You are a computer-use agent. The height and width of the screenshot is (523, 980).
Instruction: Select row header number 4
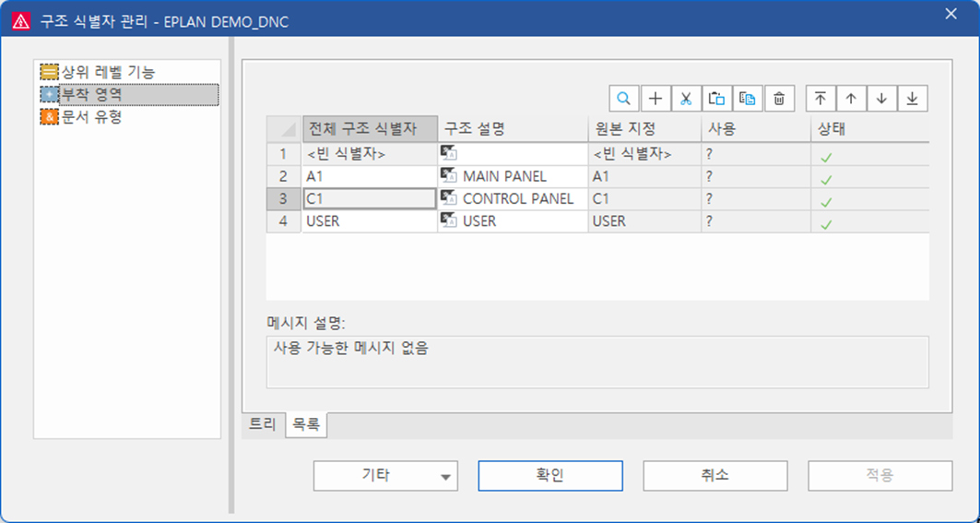(284, 221)
